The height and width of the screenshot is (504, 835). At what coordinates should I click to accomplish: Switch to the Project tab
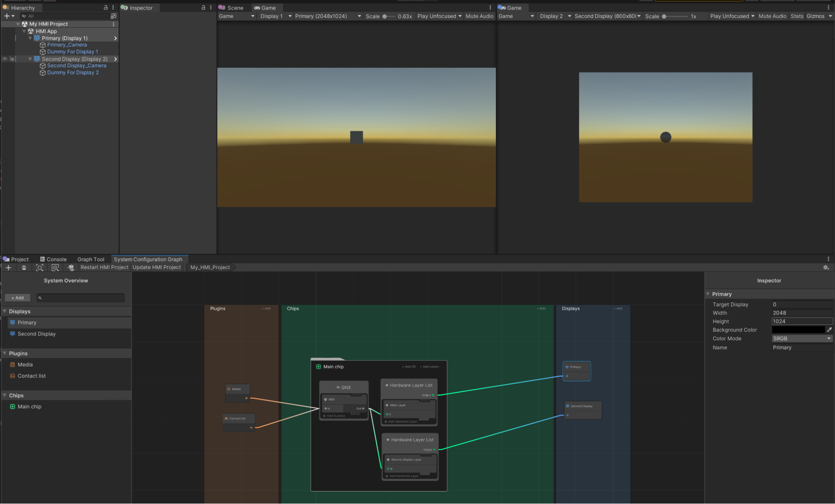(16, 259)
